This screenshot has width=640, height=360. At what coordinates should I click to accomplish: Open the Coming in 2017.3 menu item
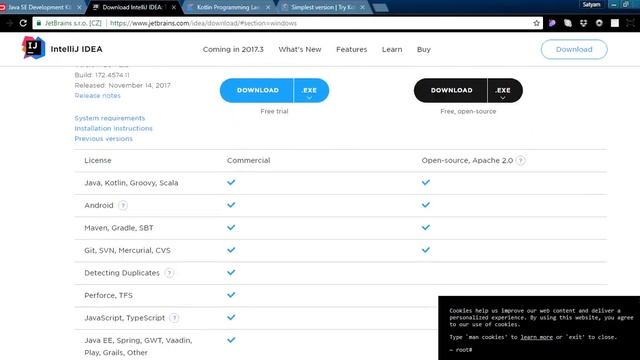[x=233, y=49]
